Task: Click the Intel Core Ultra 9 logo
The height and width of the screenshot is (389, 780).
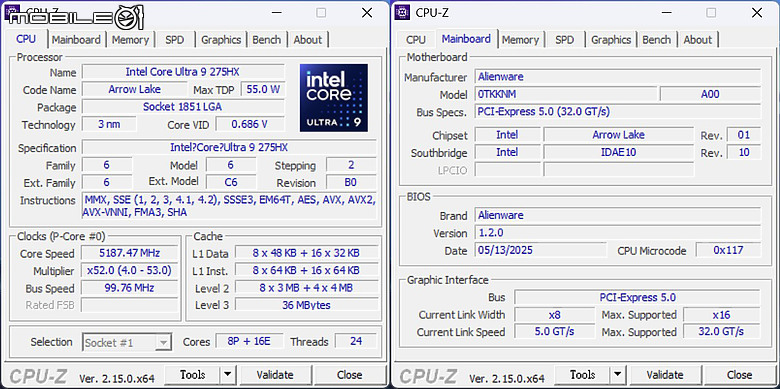Action: pos(334,97)
